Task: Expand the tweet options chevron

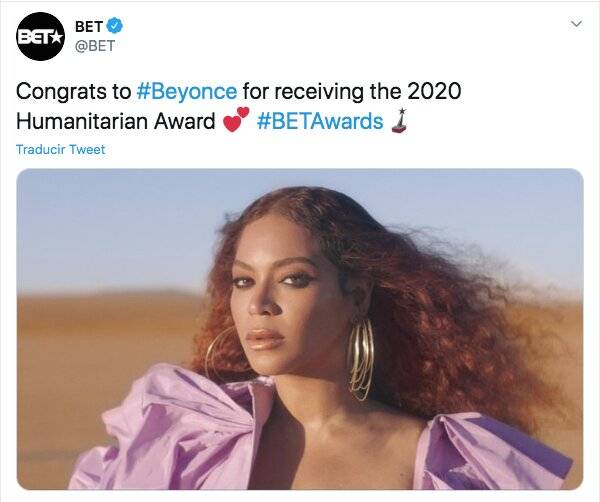Action: click(x=575, y=22)
